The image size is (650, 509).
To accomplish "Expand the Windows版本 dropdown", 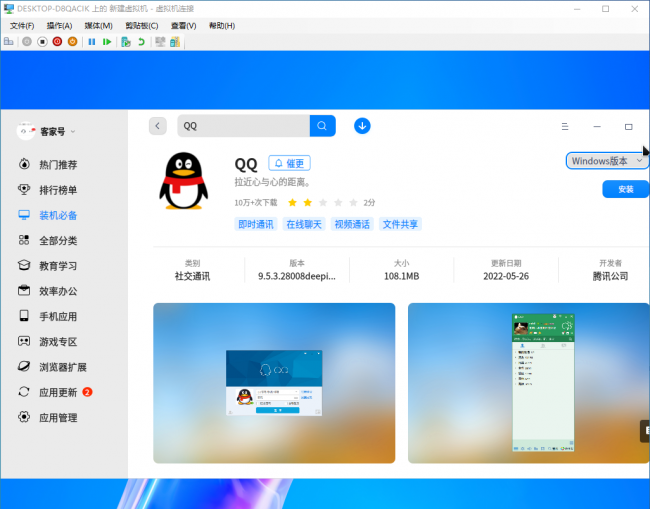I will click(606, 161).
